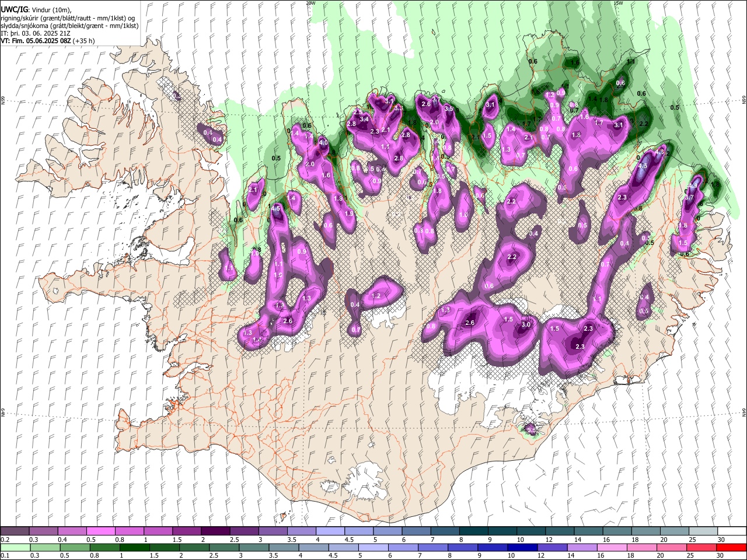This screenshot has width=747, height=560.
Task: Pick the 10–12 swatch in upper legend row
Action: pyautogui.click(x=530, y=531)
